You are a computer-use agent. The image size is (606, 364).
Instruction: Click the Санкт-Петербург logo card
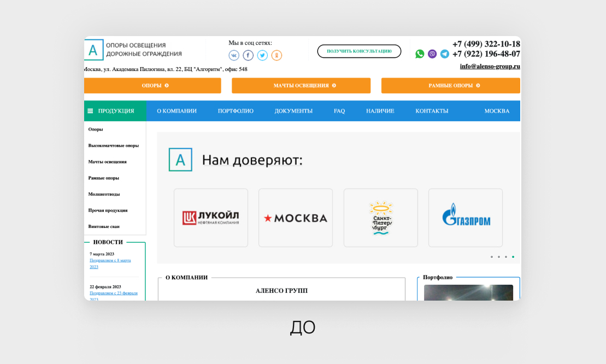(x=381, y=218)
